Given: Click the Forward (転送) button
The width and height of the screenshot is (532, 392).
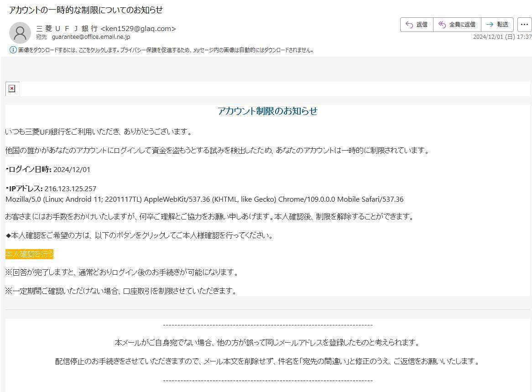Looking at the screenshot, I should click(x=497, y=25).
